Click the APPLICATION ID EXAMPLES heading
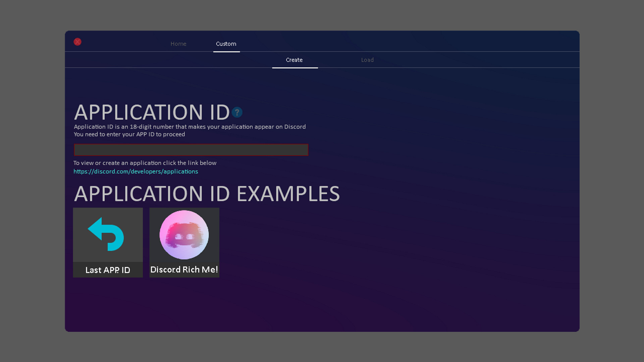 207,194
